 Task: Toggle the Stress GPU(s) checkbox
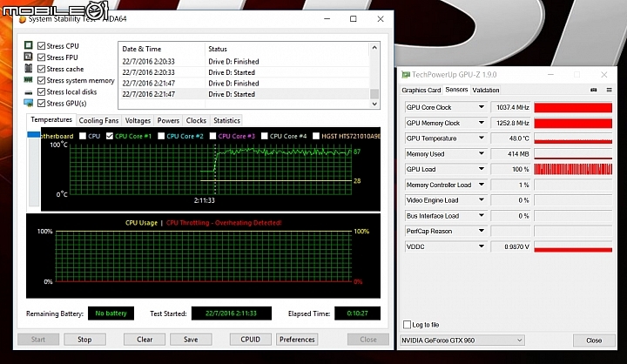click(41, 104)
